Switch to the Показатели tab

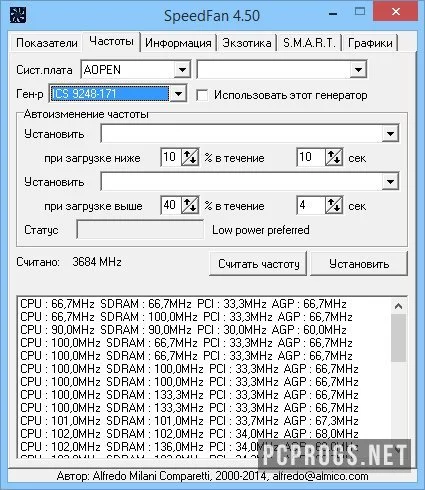pos(47,43)
